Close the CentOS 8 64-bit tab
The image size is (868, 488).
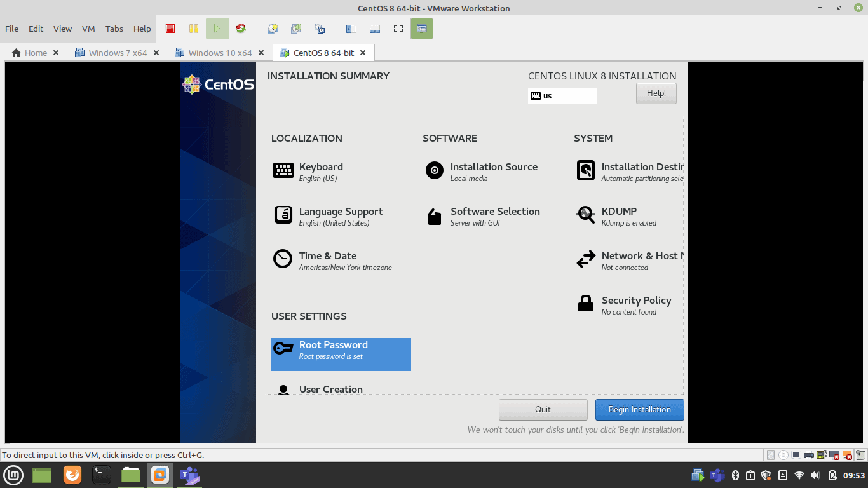pos(363,53)
